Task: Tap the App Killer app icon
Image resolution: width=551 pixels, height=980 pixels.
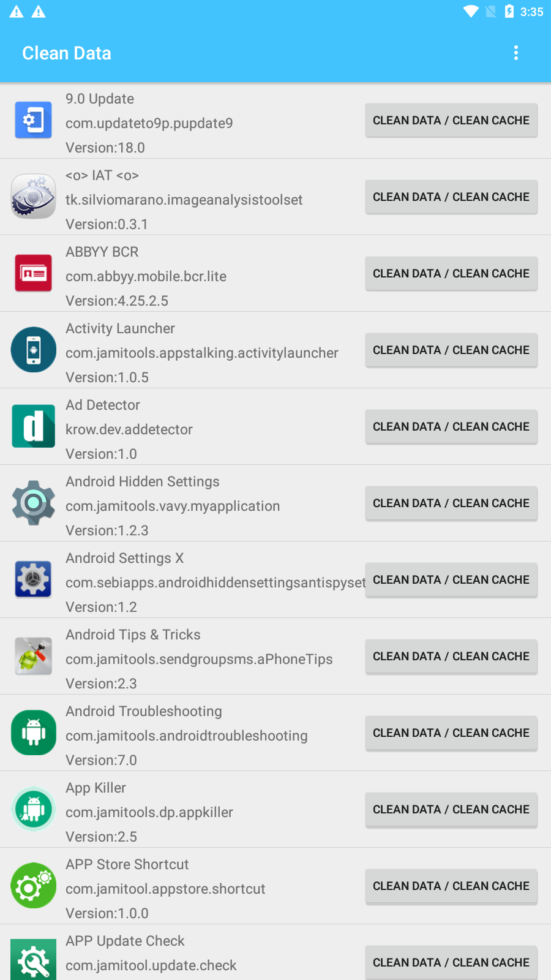Action: 34,809
